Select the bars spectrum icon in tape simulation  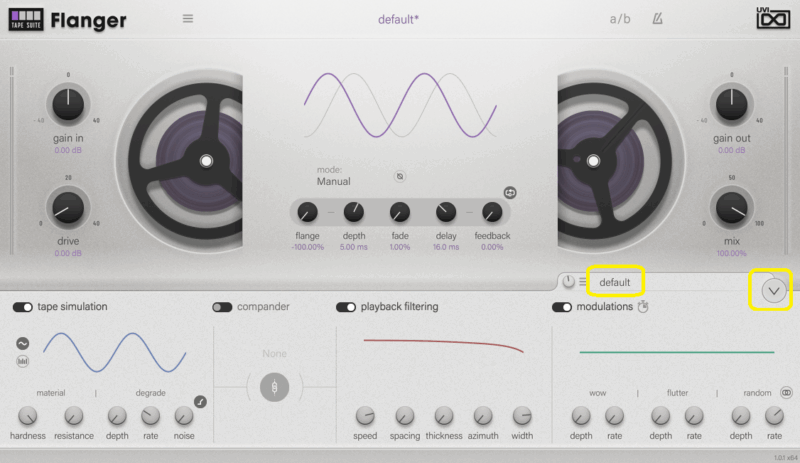(x=22, y=361)
